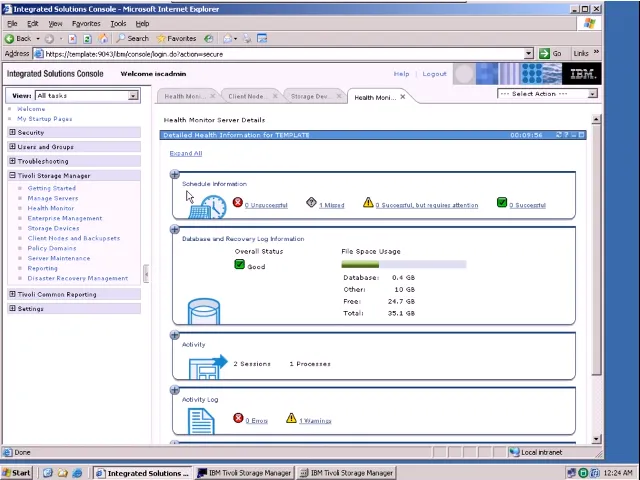
Task: Open the View menu
Action: coord(55,24)
